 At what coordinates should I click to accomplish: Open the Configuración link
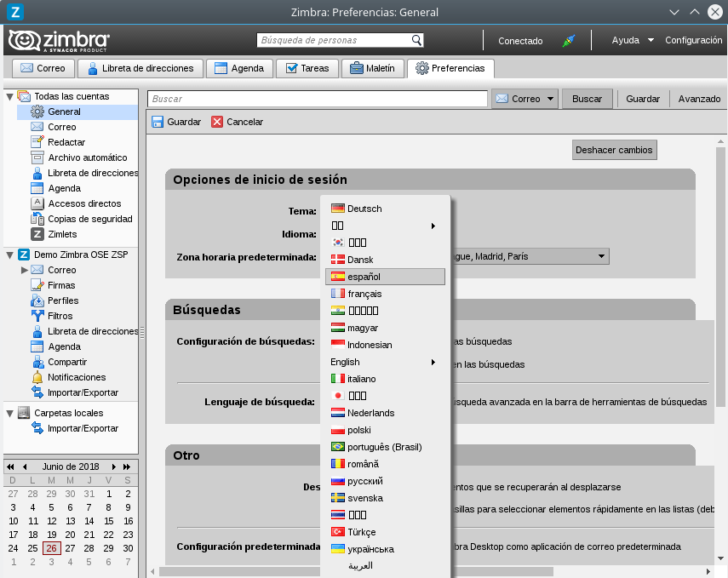pos(694,40)
